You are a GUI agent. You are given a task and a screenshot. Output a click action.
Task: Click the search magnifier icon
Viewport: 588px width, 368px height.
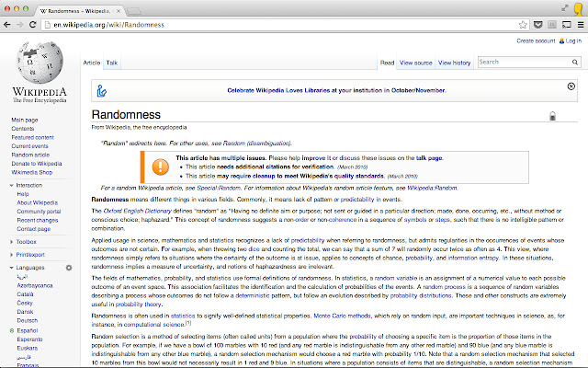coord(575,63)
